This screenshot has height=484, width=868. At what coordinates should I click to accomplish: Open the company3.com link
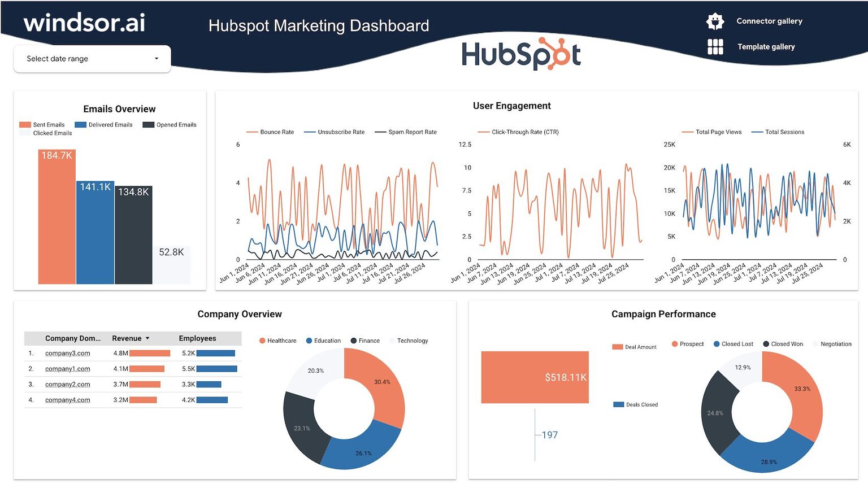67,353
